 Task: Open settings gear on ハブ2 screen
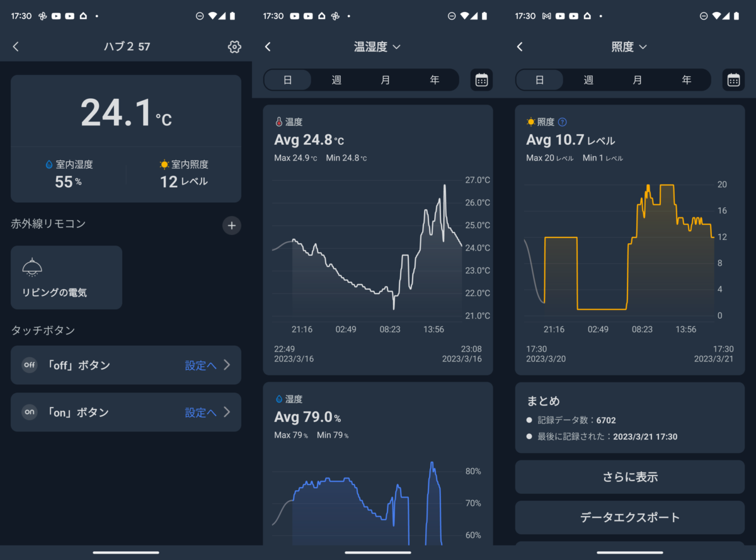234,47
